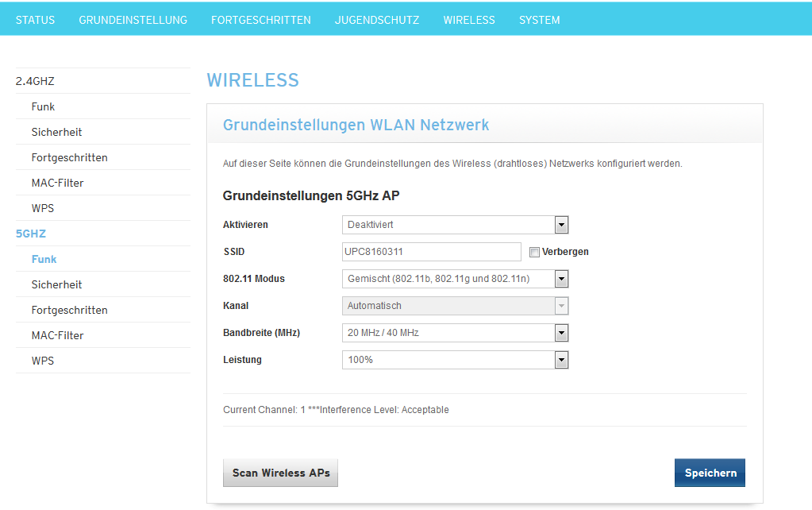This screenshot has height=510, width=812.
Task: Check the Verbergen checkbox next to SSID
Action: 534,253
